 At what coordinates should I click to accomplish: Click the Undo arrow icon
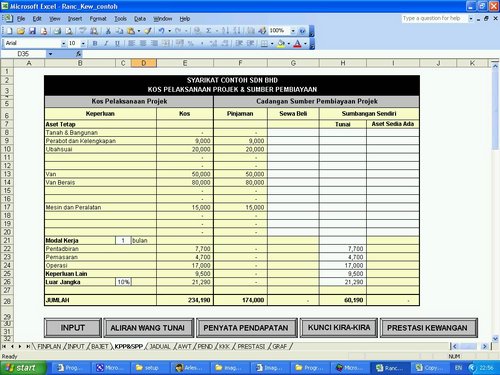(x=161, y=31)
